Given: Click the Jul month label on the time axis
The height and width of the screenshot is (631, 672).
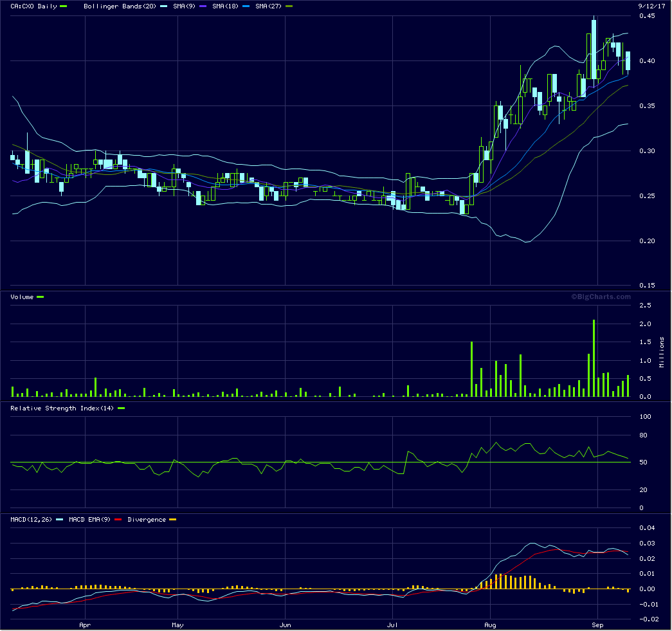Looking at the screenshot, I should [392, 625].
